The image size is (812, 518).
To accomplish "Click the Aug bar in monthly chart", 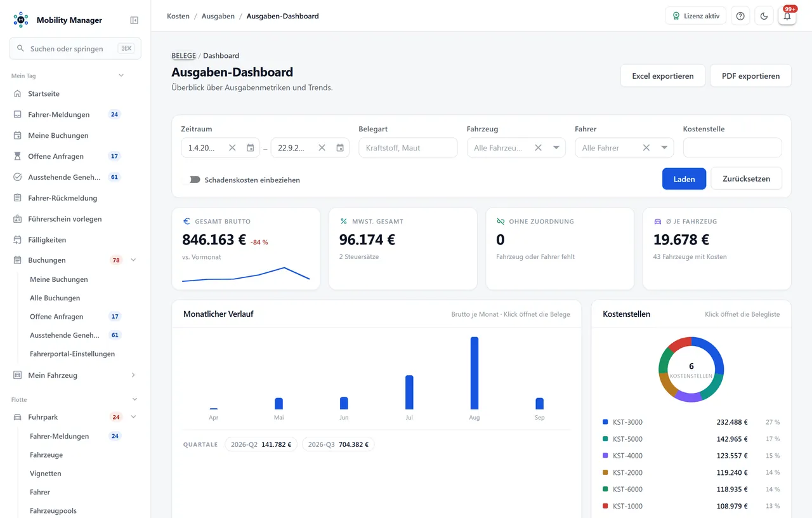I will coord(475,373).
